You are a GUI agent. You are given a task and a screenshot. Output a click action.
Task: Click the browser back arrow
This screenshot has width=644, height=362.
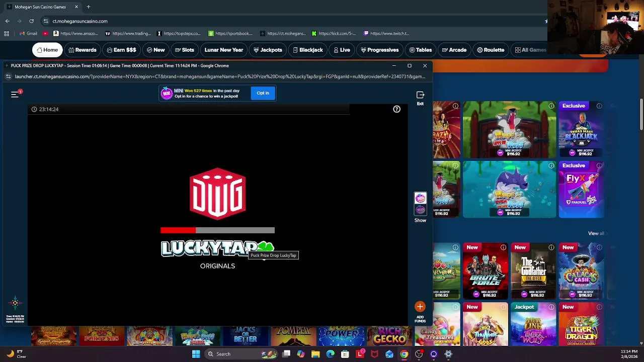[8, 21]
